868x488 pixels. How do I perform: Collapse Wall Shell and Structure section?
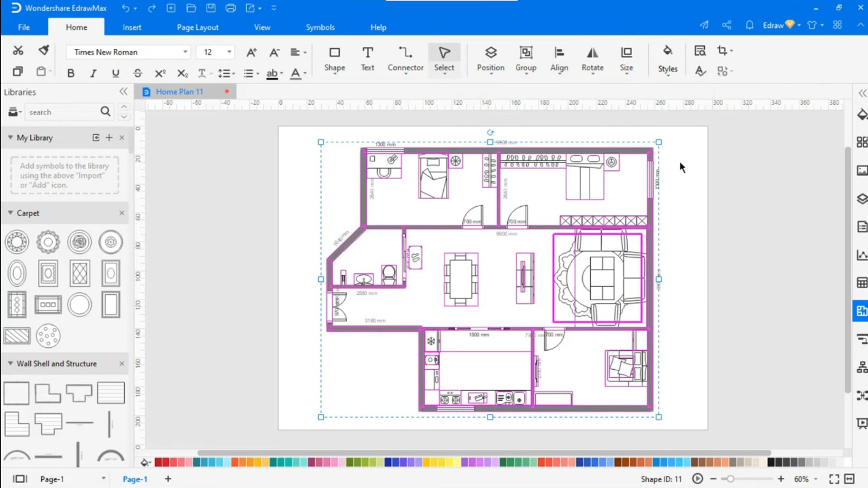[10, 363]
